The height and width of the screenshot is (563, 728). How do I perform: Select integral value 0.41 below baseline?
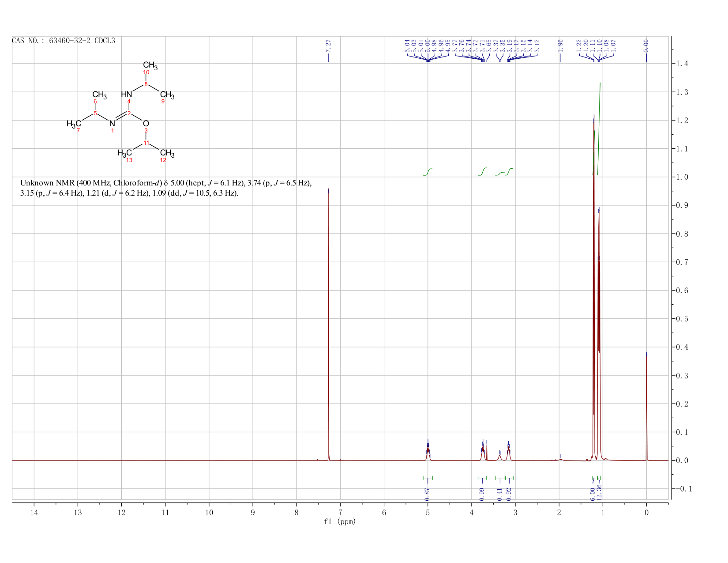pyautogui.click(x=499, y=495)
